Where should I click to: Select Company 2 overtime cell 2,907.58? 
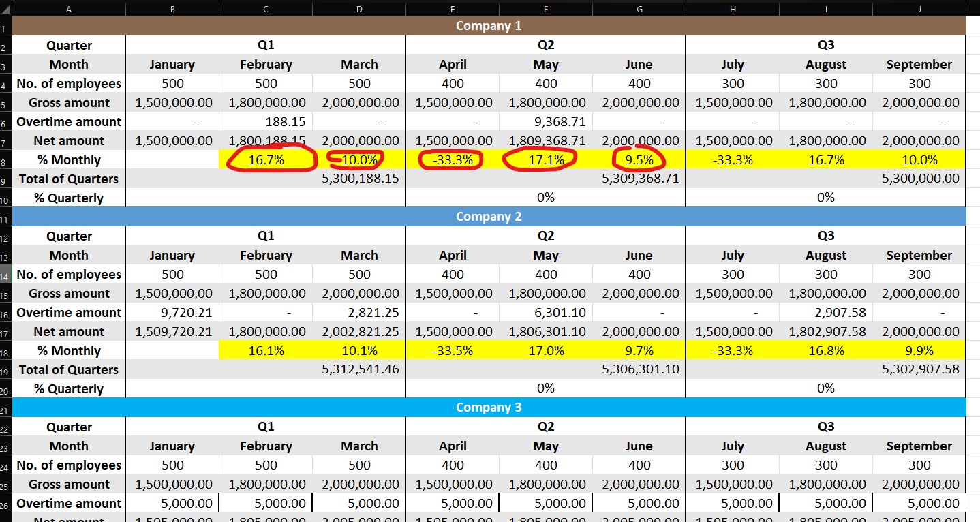coord(826,313)
